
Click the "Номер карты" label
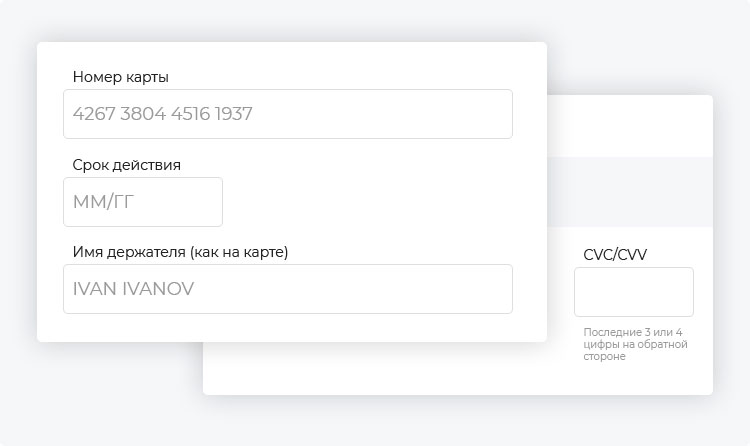click(x=121, y=77)
